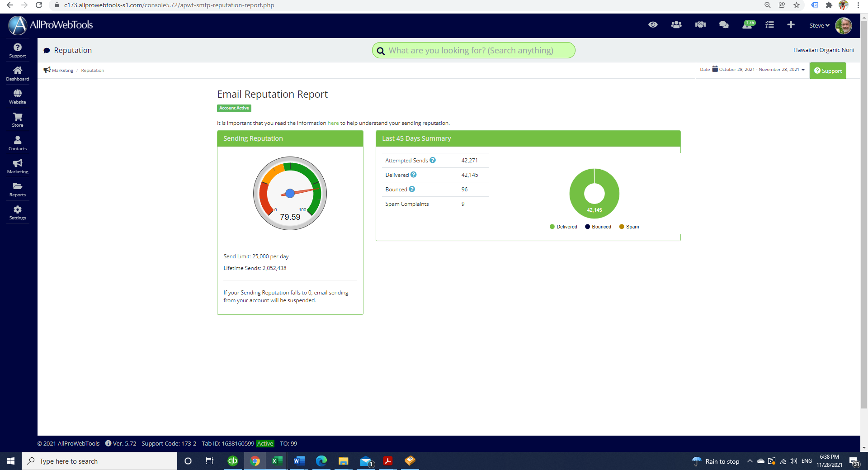
Task: Click help icon next to Attempted Sends
Action: point(433,160)
